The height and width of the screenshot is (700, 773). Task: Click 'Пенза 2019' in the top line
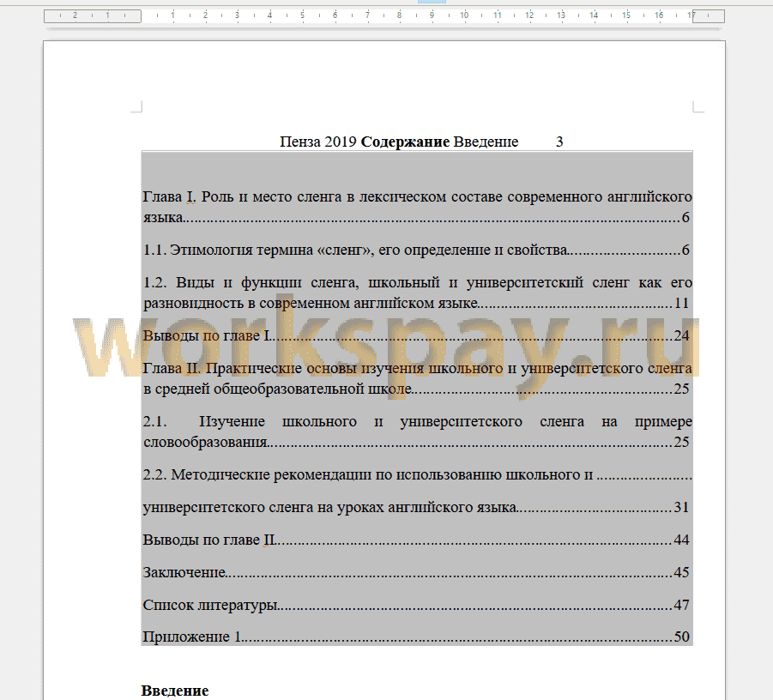(x=318, y=142)
